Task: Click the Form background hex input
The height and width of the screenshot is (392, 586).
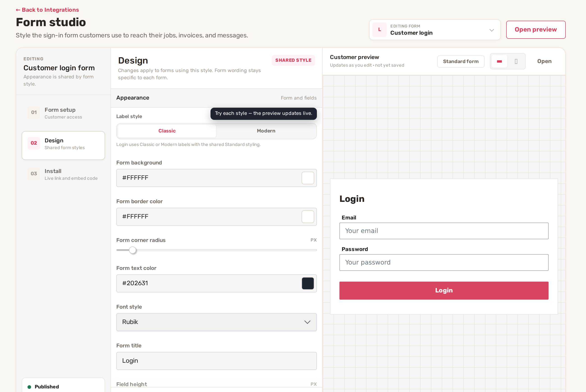Action: pyautogui.click(x=216, y=178)
